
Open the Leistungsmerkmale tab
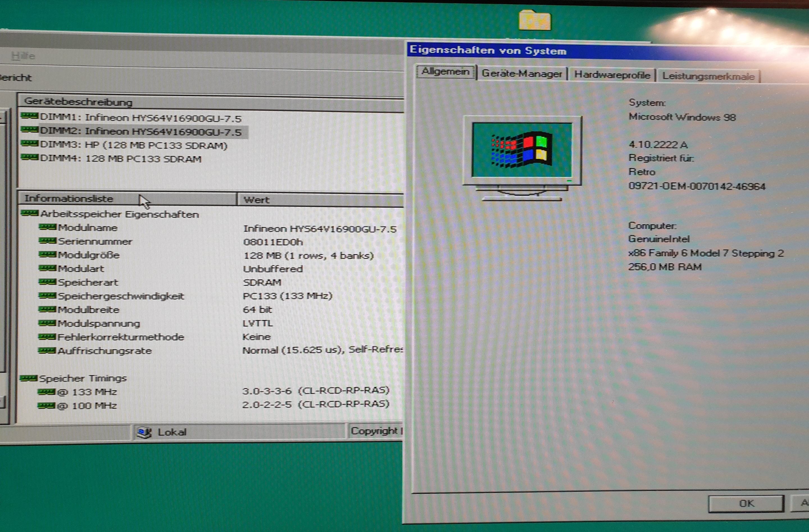point(708,76)
